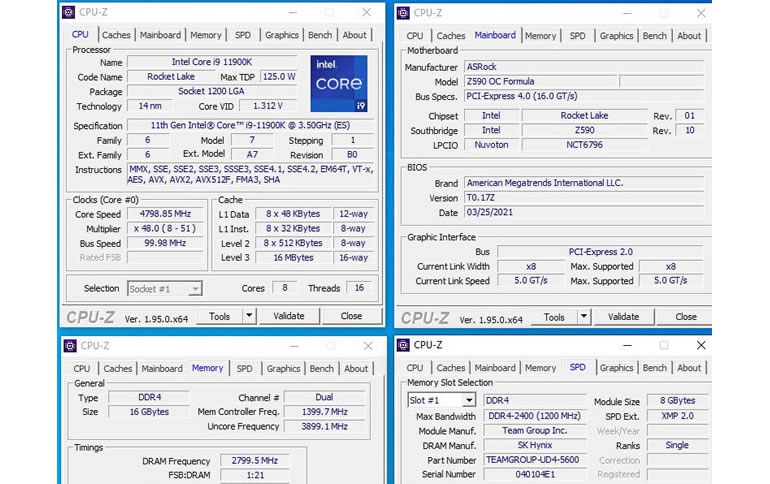Viewport: 770px width, 484px height.
Task: Click the T0.17Z BIOS version field
Action: tap(584, 198)
